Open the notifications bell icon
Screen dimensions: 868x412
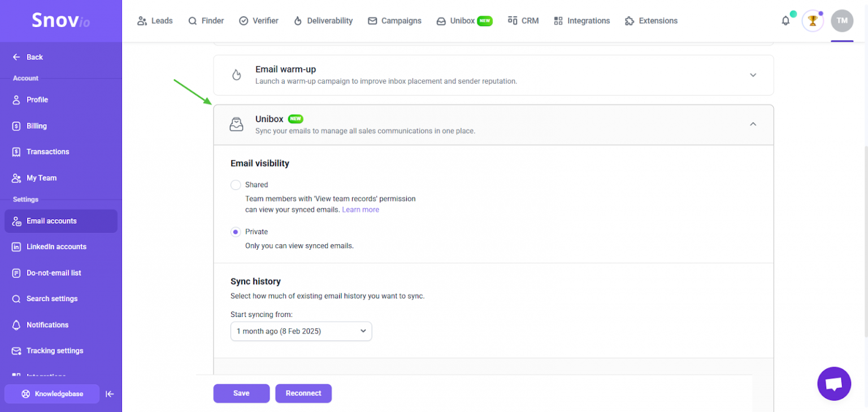pyautogui.click(x=785, y=21)
